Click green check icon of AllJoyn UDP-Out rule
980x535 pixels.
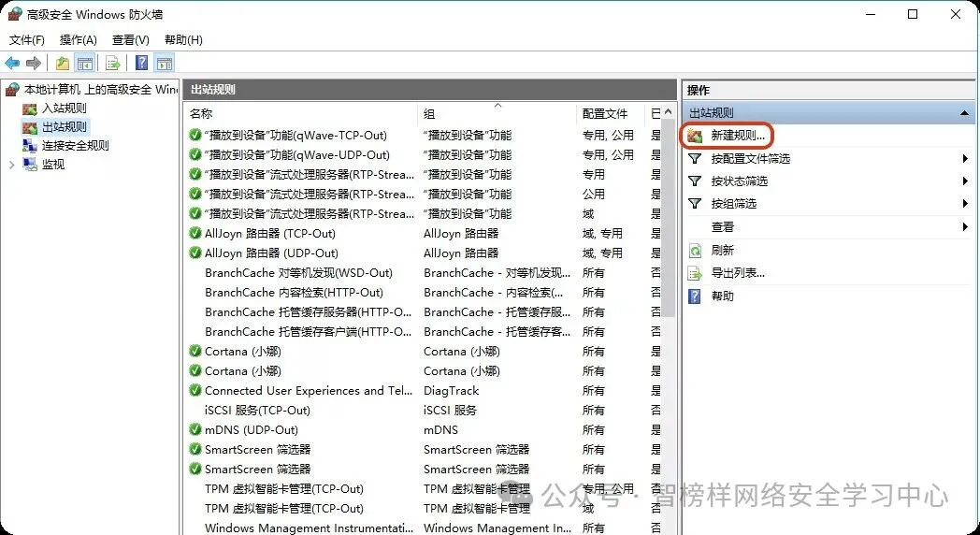pos(195,253)
